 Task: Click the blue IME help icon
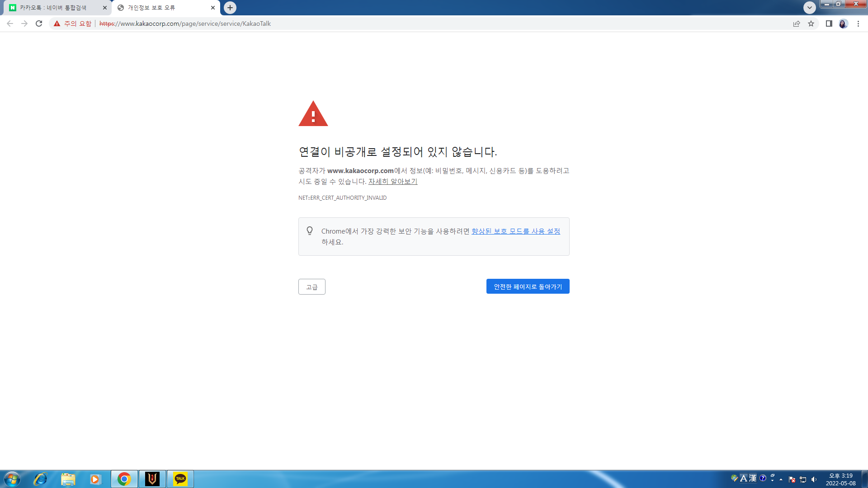coord(763,478)
